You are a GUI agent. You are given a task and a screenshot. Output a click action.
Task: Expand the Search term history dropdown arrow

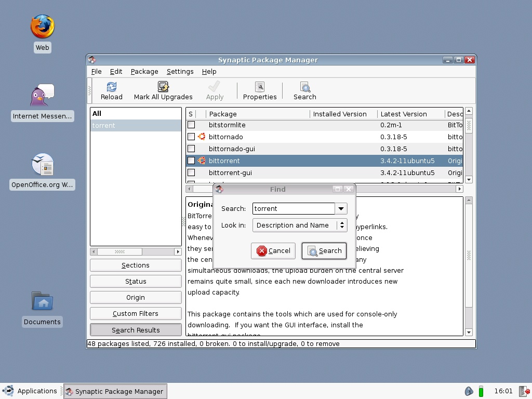[x=341, y=209]
